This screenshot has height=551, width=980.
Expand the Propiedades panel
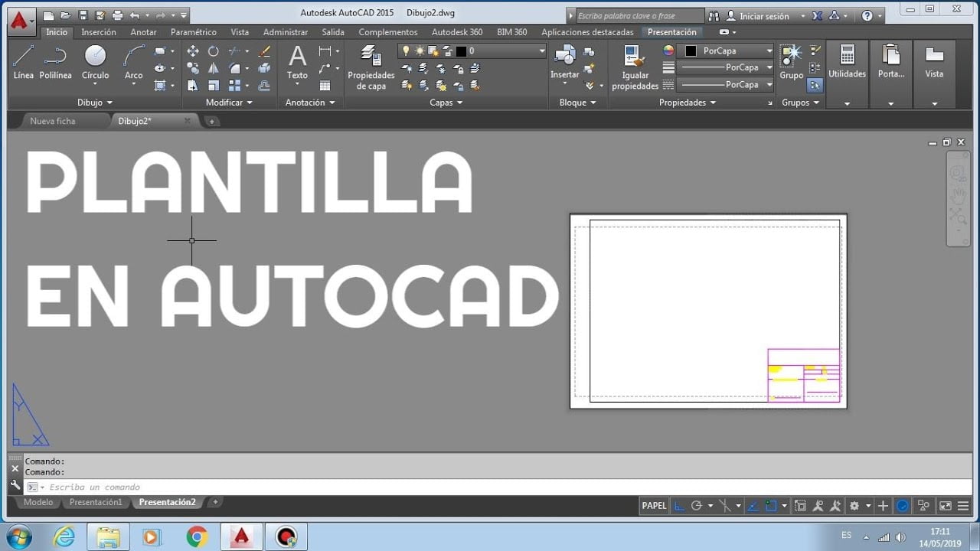point(687,103)
